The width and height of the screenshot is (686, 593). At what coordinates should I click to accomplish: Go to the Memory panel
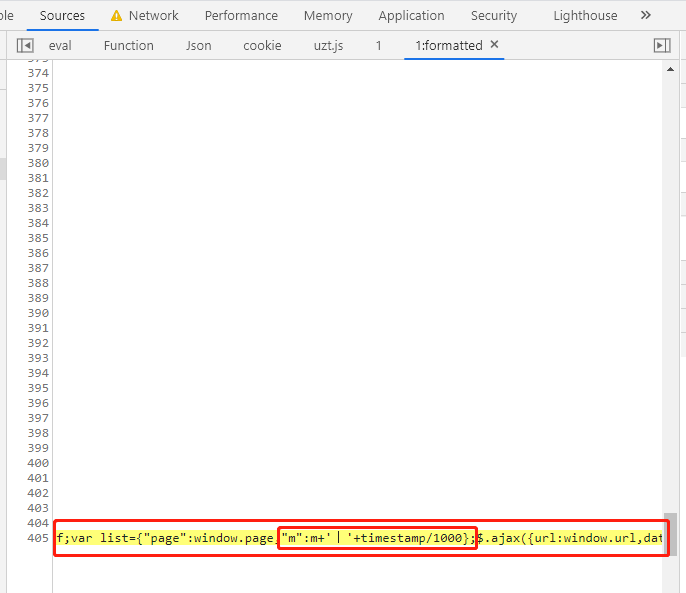328,15
